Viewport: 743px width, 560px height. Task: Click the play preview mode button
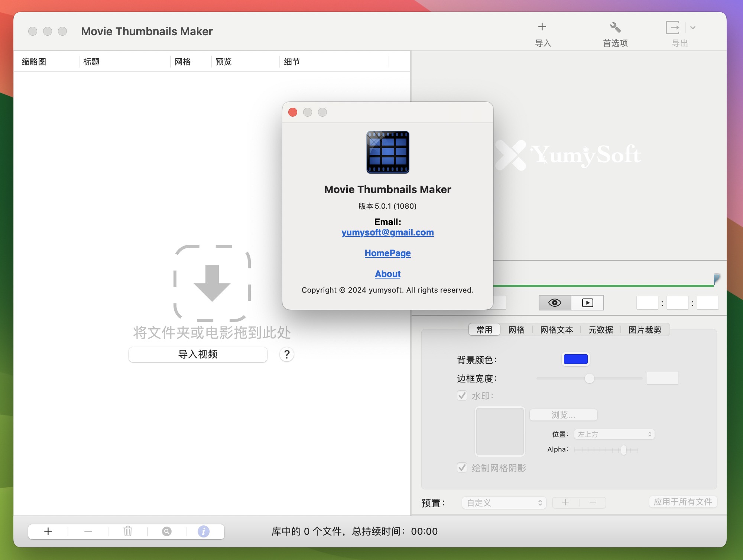click(x=587, y=303)
